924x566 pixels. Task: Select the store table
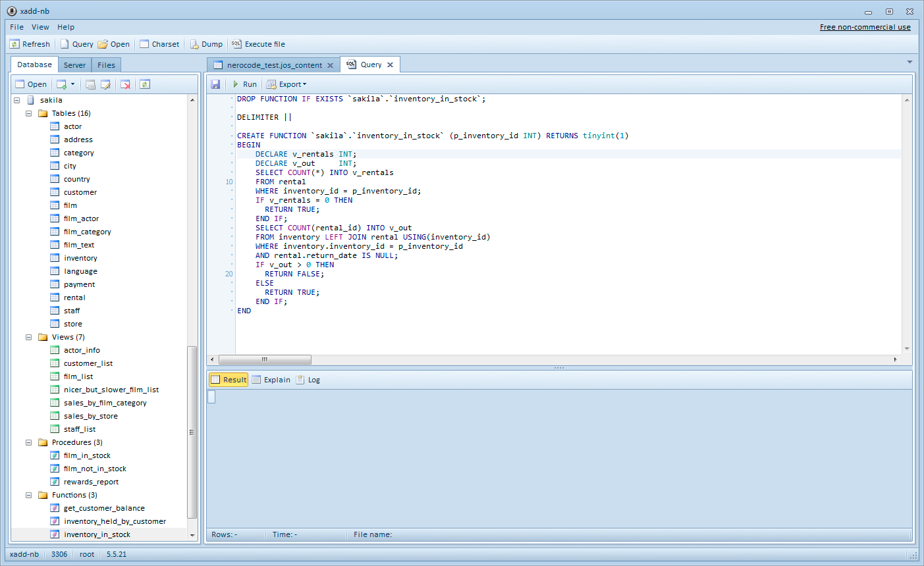tap(72, 324)
